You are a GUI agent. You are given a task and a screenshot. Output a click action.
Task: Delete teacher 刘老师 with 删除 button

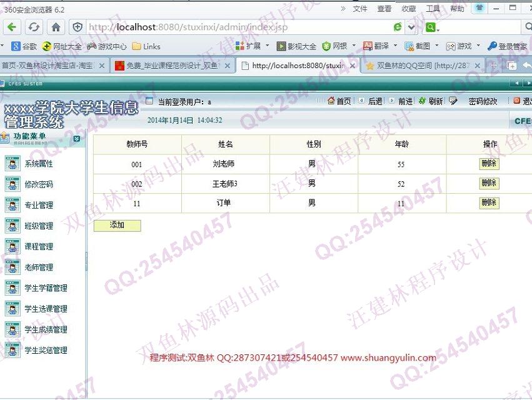click(489, 164)
